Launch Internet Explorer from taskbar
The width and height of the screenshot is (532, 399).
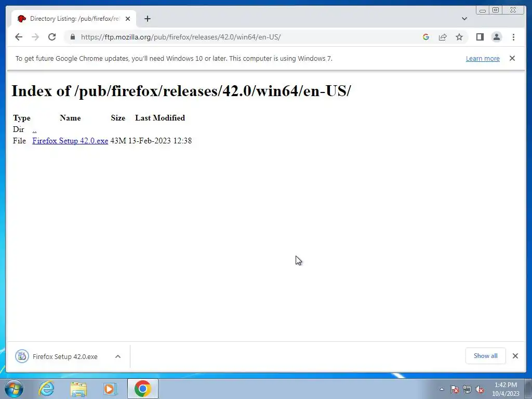(x=46, y=389)
